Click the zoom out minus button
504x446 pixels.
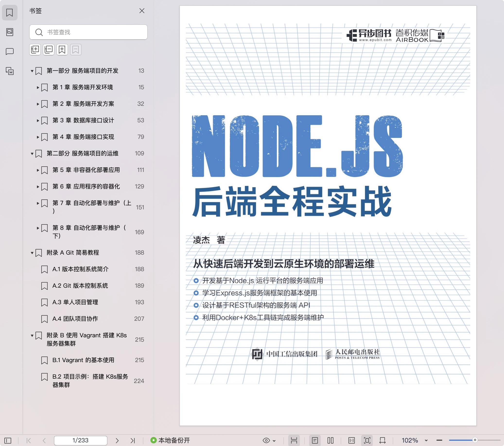click(439, 440)
